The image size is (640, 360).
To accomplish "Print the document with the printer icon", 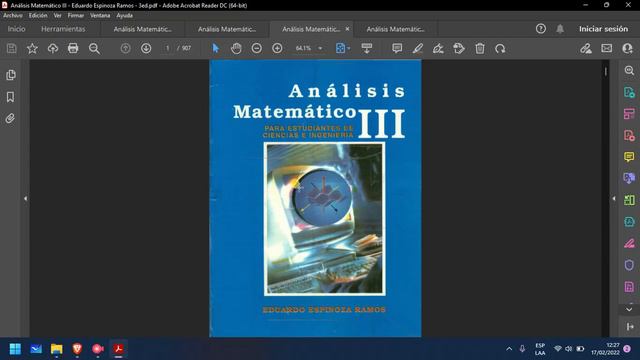I will pyautogui.click(x=73, y=48).
